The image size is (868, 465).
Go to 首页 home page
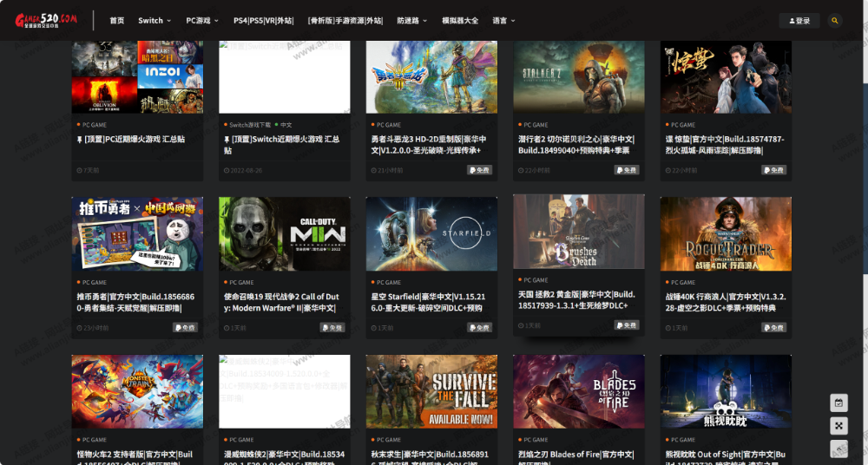point(117,21)
